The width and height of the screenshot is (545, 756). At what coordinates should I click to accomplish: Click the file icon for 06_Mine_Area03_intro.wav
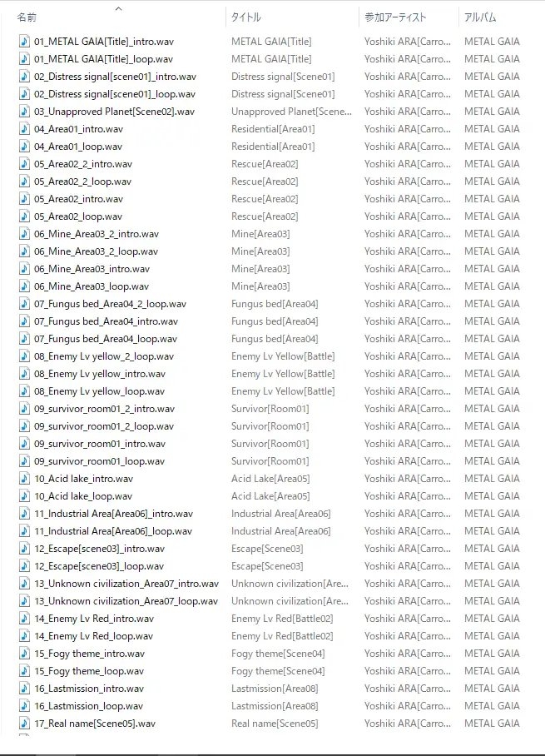point(24,269)
